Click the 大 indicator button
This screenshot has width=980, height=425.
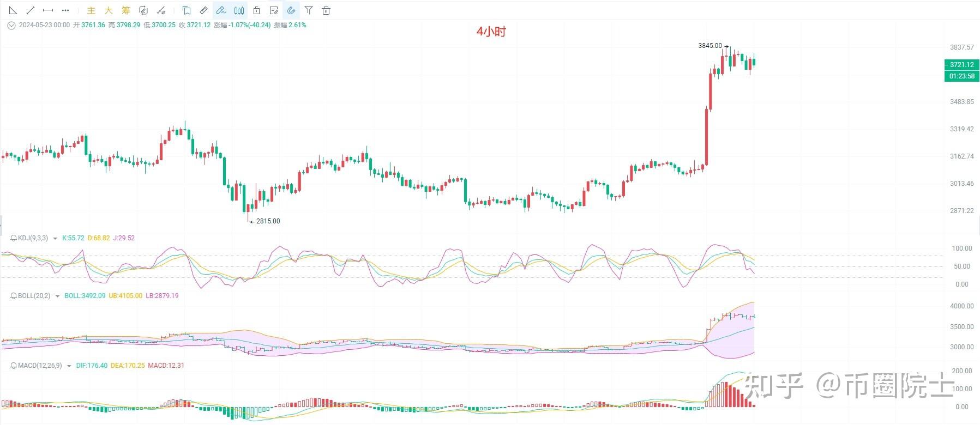point(109,10)
